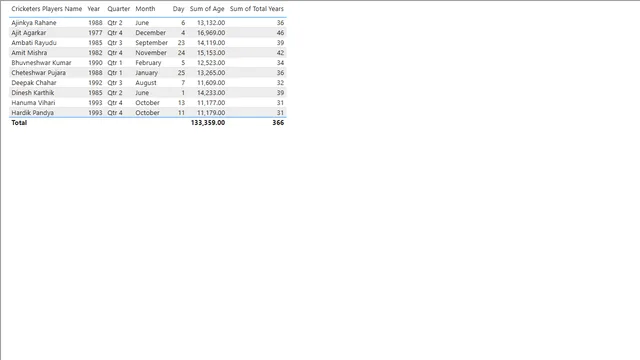Click the total years value 46
640x360 pixels.
click(280, 33)
